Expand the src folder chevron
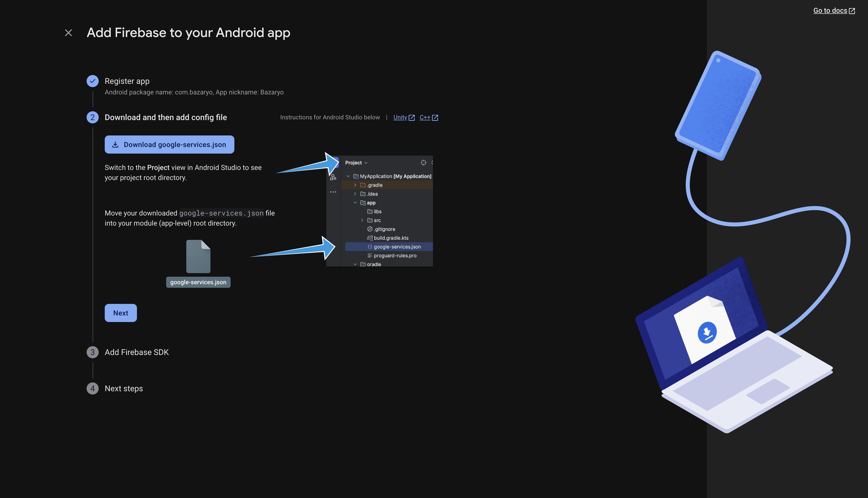Viewport: 868px width, 498px height. pos(362,221)
